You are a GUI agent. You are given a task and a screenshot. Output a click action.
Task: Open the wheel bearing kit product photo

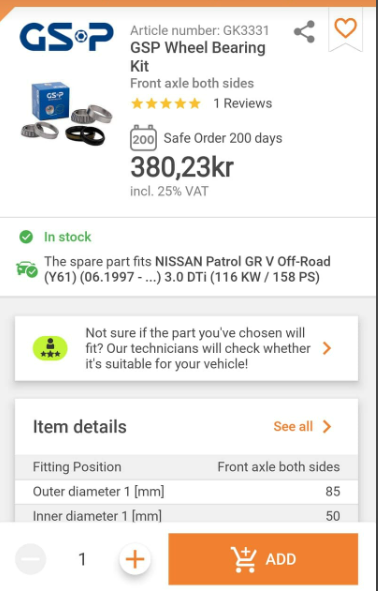click(x=66, y=114)
